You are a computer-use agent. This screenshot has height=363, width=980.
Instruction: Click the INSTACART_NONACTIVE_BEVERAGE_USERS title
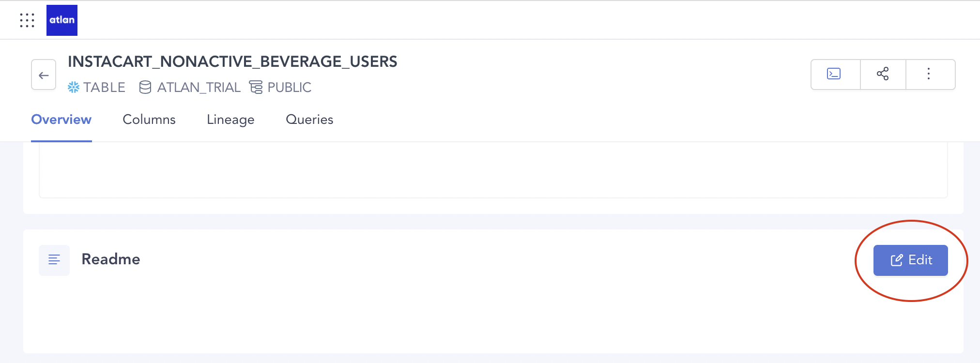[232, 61]
